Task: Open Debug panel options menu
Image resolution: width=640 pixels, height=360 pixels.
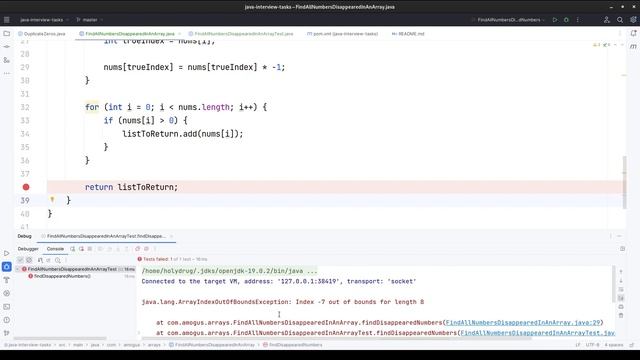Action: pos(611,236)
